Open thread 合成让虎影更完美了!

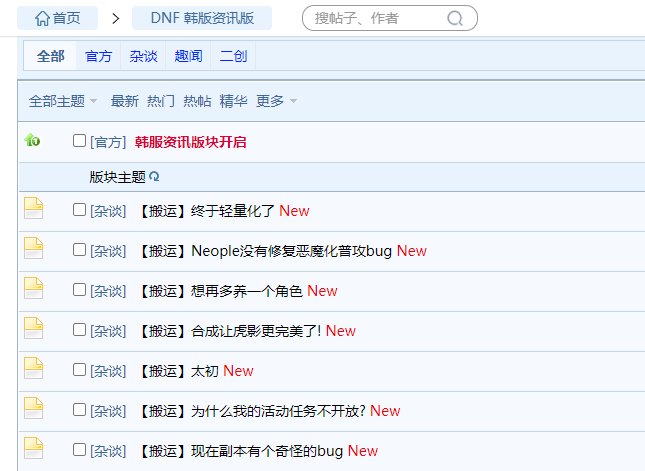coord(228,331)
